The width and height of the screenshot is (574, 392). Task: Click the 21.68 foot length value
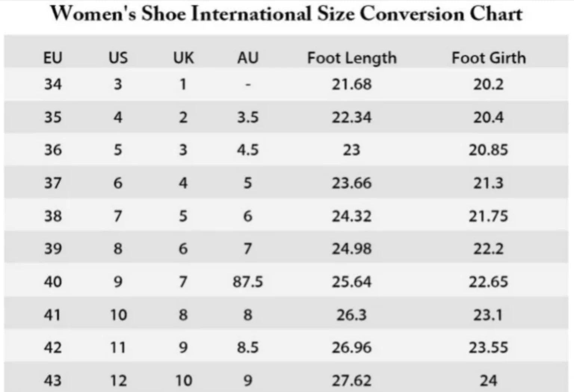[352, 84]
